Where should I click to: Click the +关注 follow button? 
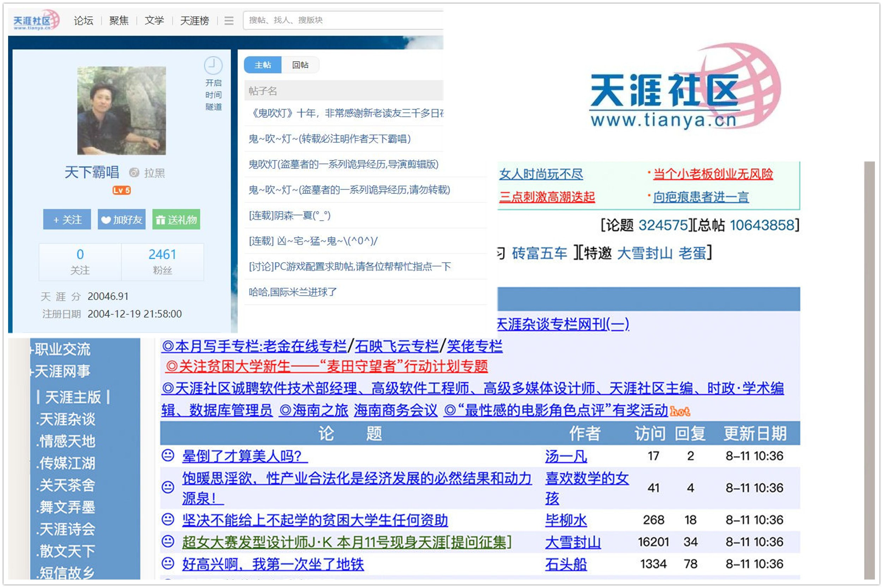67,220
